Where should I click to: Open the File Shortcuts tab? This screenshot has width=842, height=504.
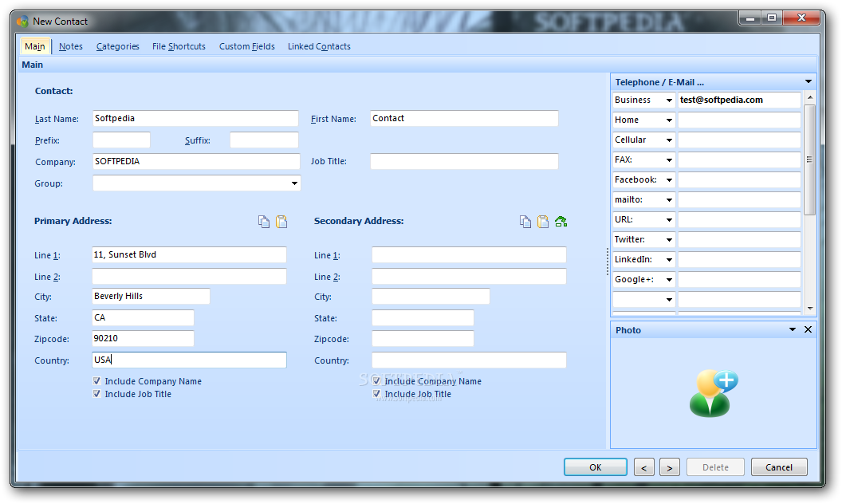coord(179,46)
